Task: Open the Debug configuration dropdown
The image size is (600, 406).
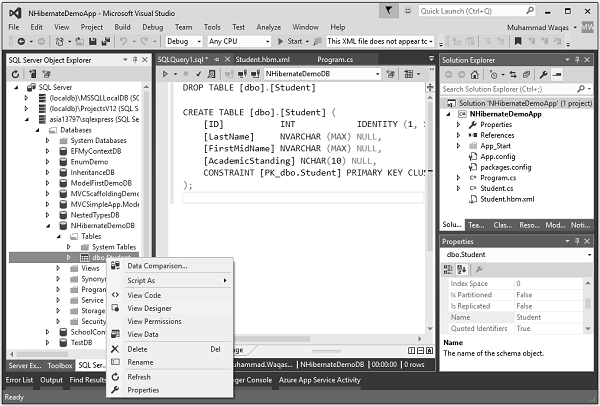Action: [x=183, y=41]
